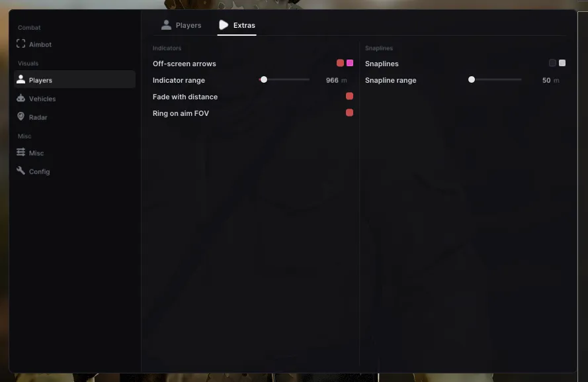Click the Extras tab's white icon

point(224,24)
